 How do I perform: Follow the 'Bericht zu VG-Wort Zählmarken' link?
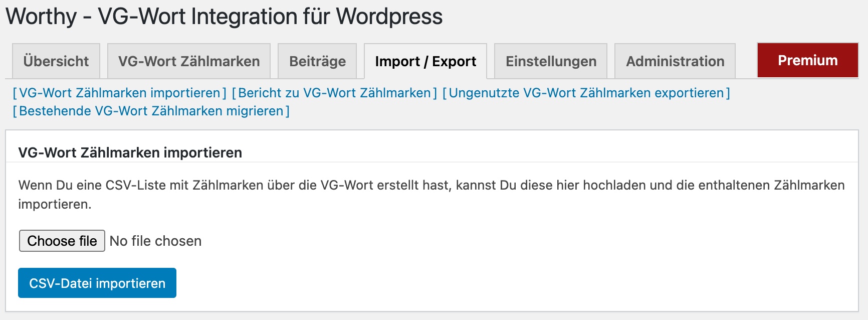(x=334, y=93)
